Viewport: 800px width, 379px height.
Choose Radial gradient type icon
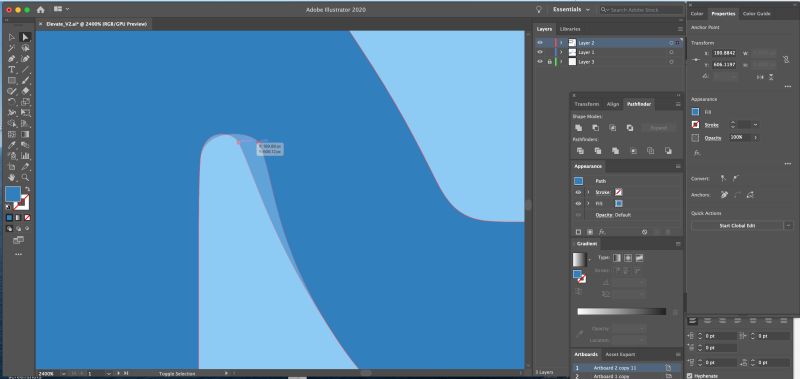[628, 258]
